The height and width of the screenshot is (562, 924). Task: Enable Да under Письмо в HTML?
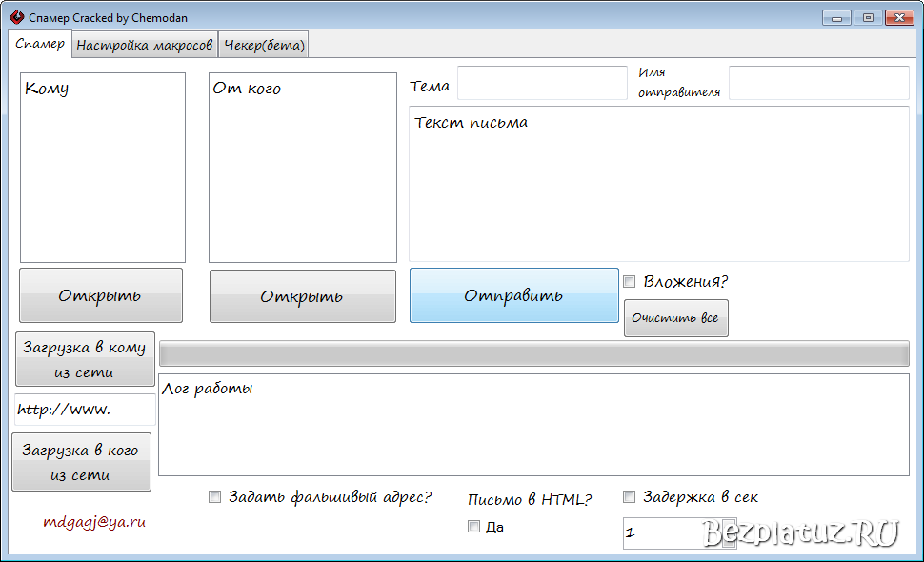pos(473,526)
